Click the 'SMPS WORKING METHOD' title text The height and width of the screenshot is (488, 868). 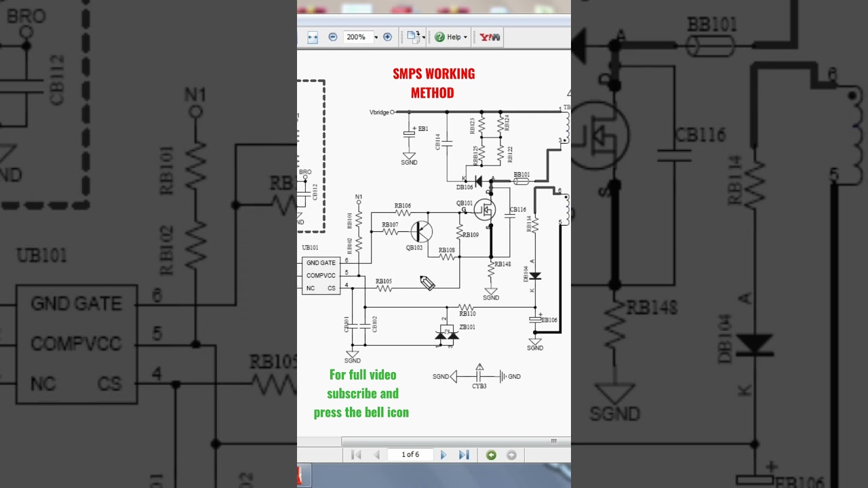tap(433, 83)
